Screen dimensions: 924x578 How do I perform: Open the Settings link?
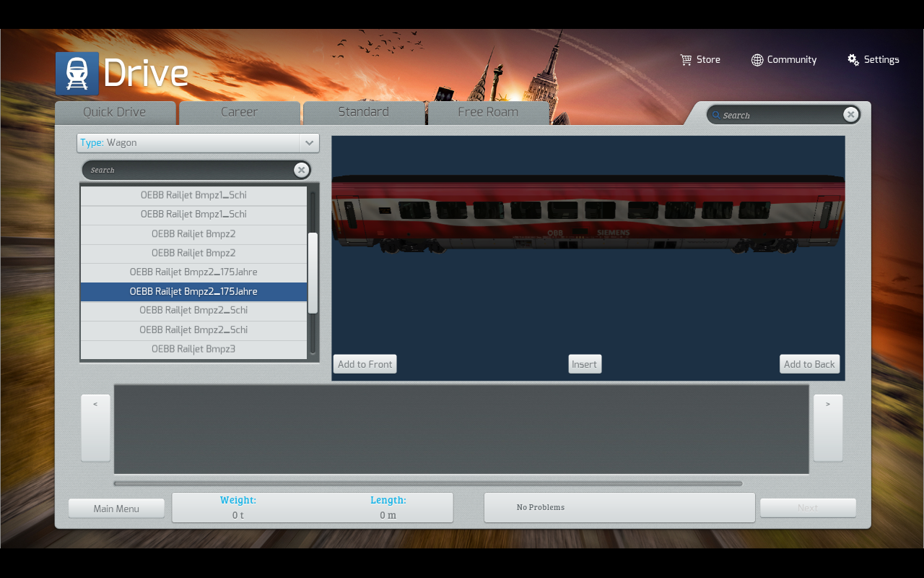(x=873, y=60)
